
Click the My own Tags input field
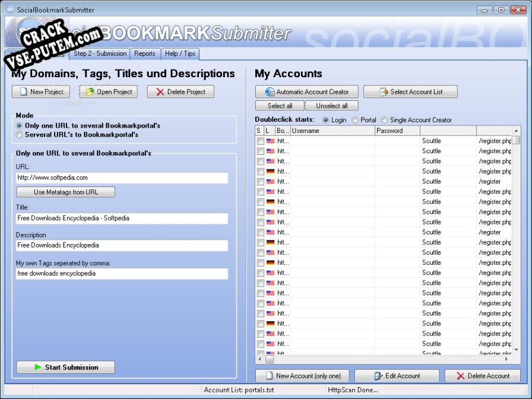(x=122, y=274)
